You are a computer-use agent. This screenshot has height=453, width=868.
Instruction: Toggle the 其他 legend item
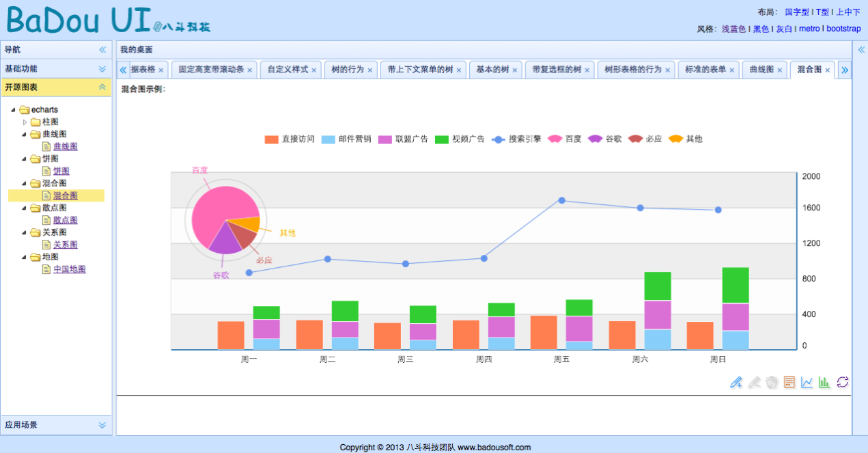(686, 139)
